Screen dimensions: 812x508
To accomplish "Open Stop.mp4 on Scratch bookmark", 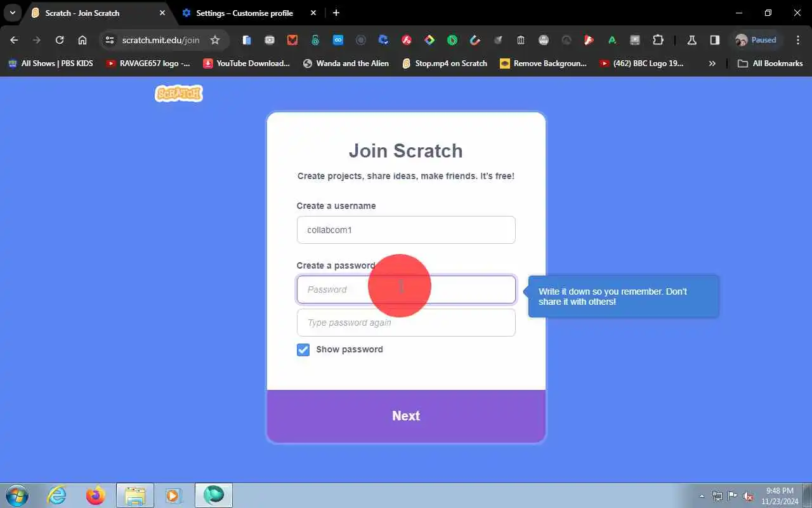I will pos(445,63).
